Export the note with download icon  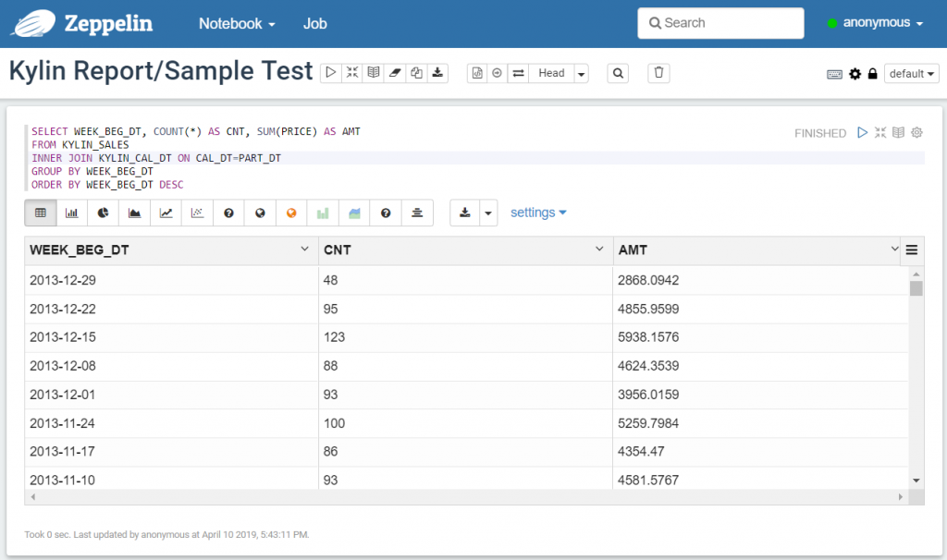437,73
